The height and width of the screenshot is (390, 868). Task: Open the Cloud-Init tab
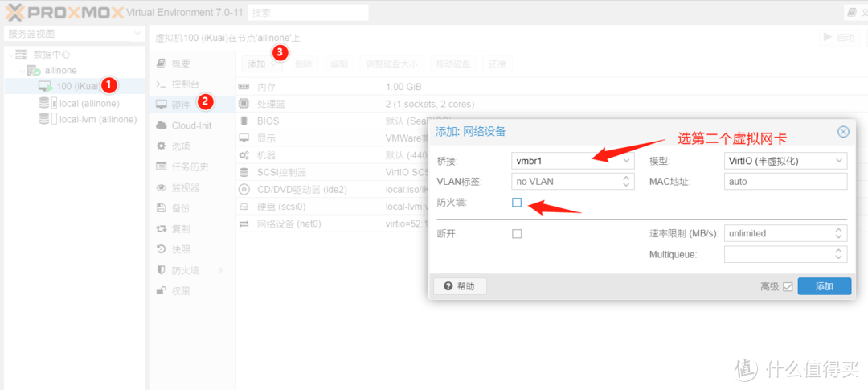click(193, 125)
